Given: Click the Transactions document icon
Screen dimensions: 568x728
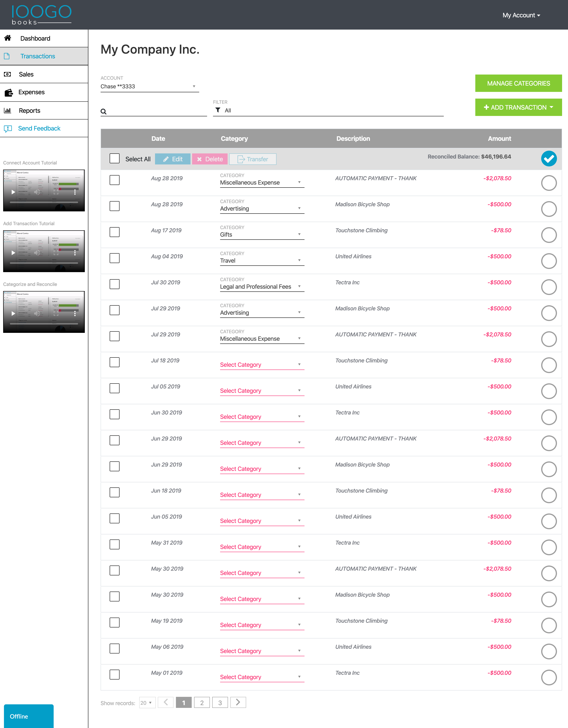Looking at the screenshot, I should (7, 56).
